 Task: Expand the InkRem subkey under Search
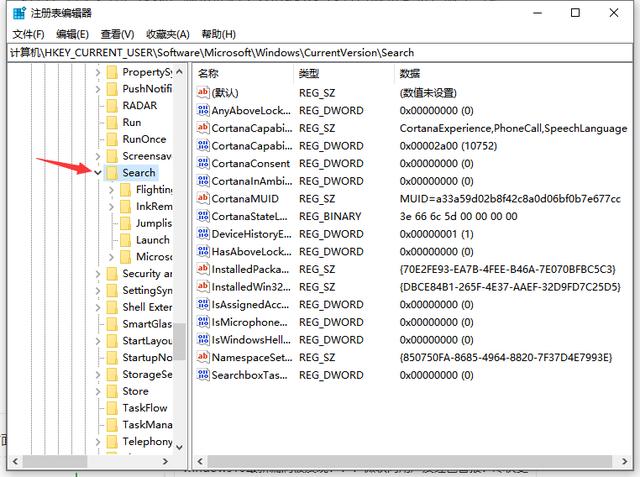(111, 206)
